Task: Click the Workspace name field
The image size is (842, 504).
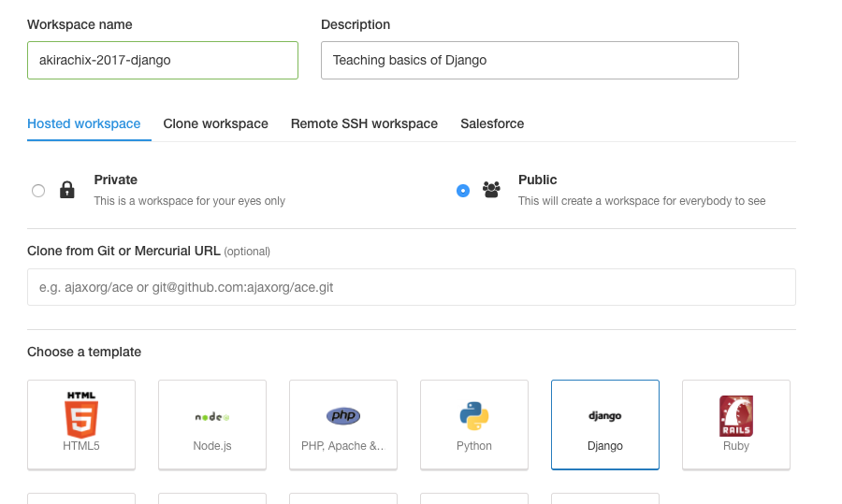Action: point(163,60)
